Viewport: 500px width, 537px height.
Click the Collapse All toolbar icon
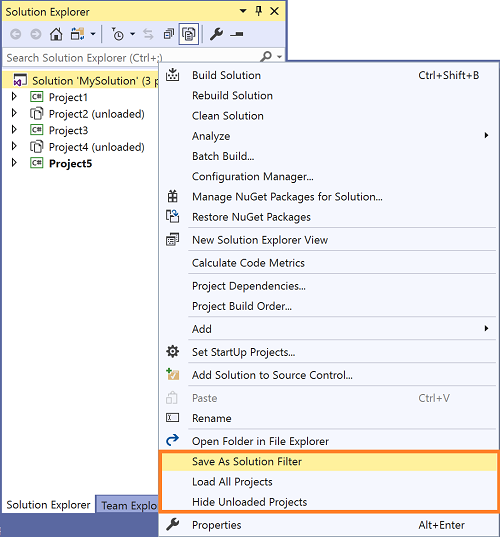168,34
